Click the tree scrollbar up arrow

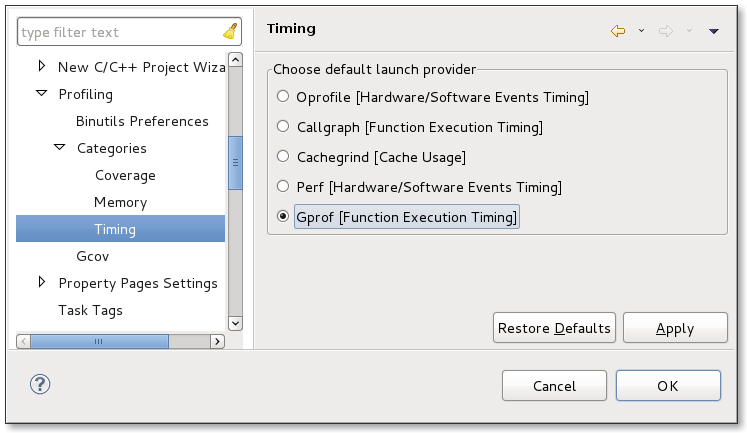pyautogui.click(x=235, y=60)
